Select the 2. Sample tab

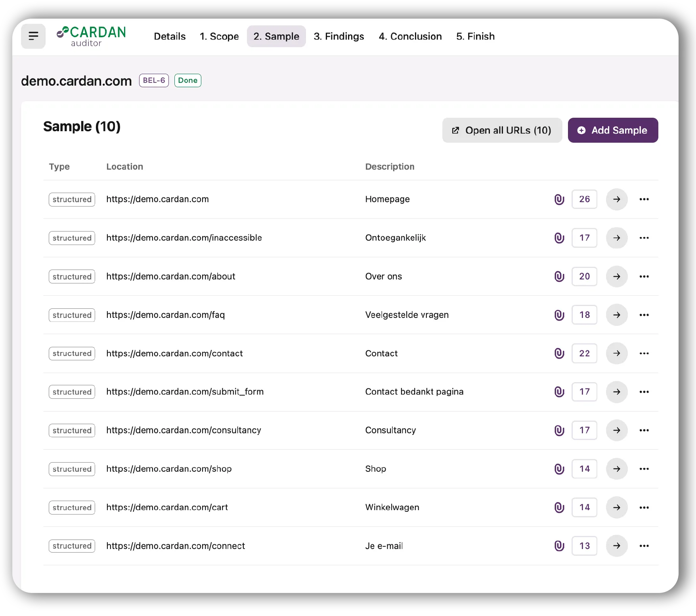point(276,36)
